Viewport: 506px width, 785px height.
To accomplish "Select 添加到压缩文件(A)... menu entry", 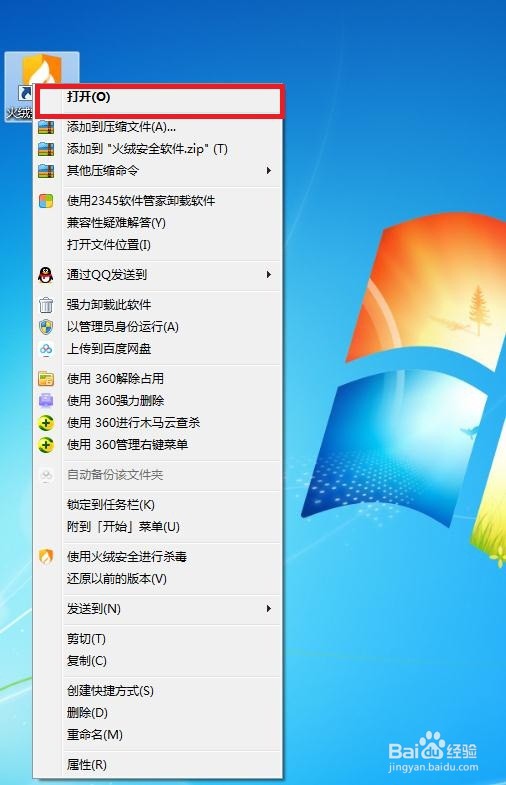I will click(x=158, y=127).
